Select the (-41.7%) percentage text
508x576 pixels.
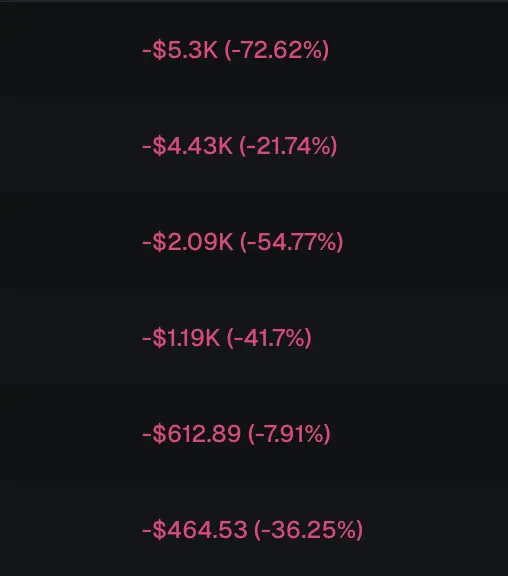[x=269, y=338]
